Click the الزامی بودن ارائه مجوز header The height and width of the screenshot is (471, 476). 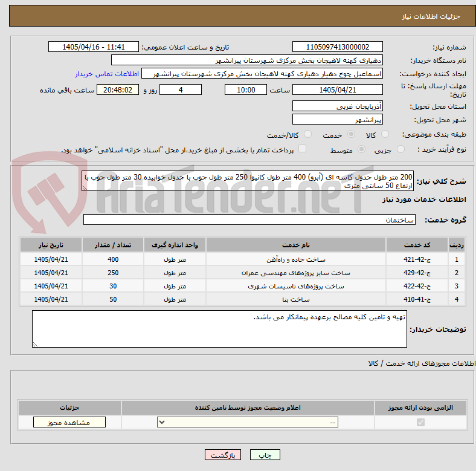(420, 408)
